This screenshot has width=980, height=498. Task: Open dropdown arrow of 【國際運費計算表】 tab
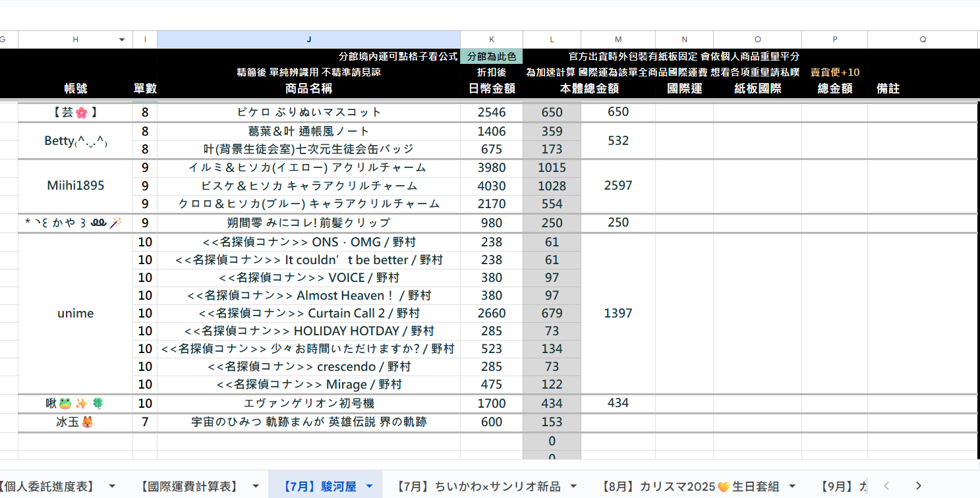pos(256,486)
